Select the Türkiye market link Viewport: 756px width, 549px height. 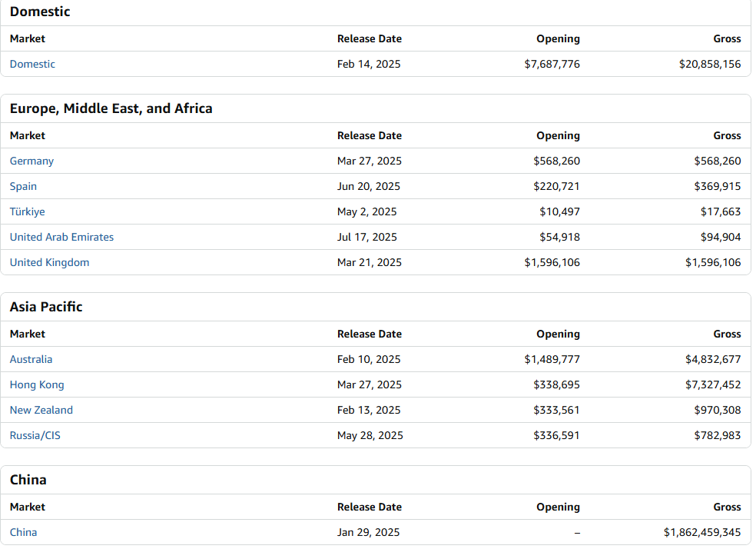point(28,211)
